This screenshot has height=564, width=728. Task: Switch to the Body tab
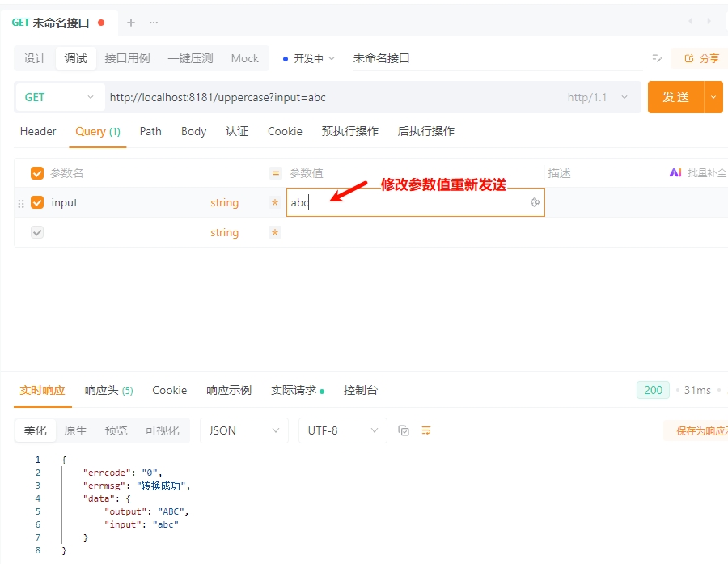[x=193, y=131]
